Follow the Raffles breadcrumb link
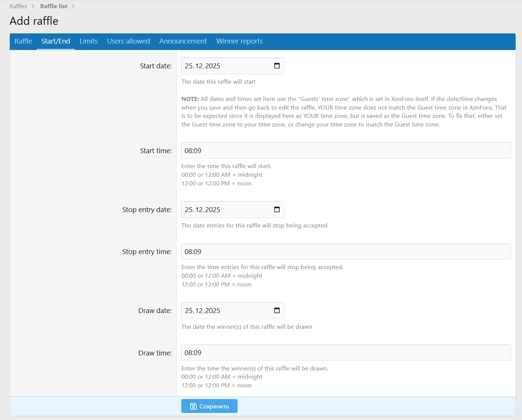 (x=18, y=6)
